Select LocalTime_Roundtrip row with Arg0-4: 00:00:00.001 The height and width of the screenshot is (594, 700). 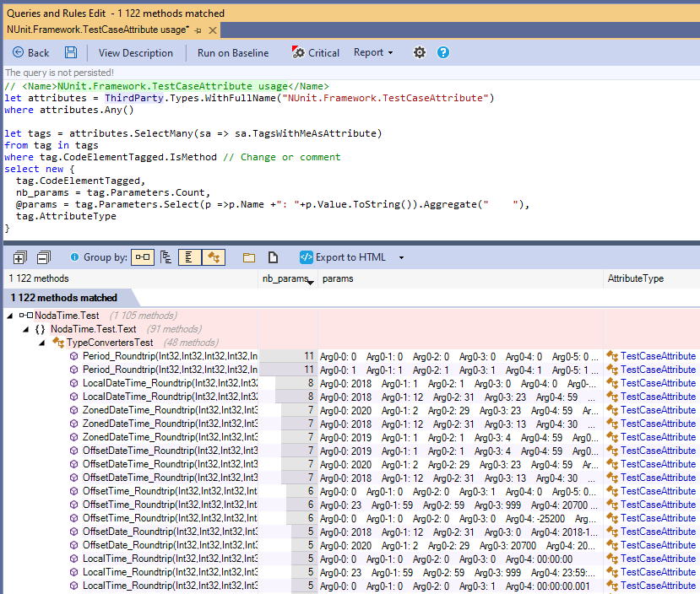(352, 586)
